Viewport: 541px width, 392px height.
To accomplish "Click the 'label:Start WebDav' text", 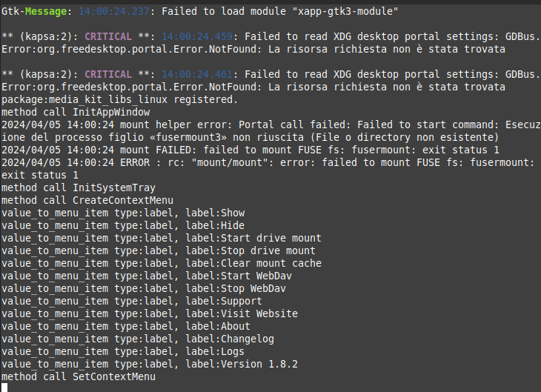I will (x=239, y=276).
